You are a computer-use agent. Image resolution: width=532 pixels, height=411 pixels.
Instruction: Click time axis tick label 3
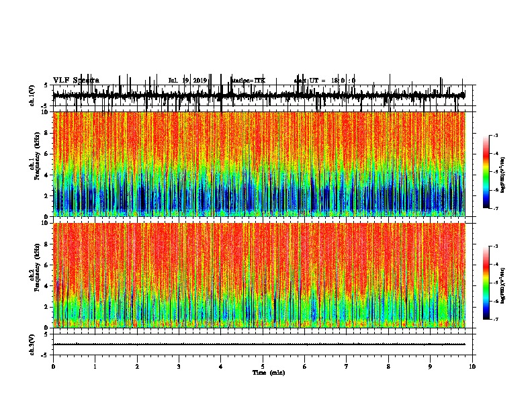click(x=179, y=367)
